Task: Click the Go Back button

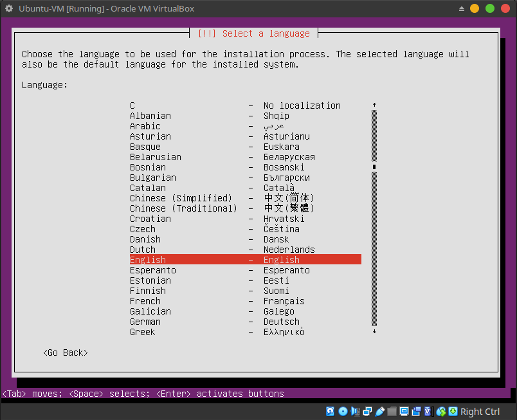Action: (66, 352)
